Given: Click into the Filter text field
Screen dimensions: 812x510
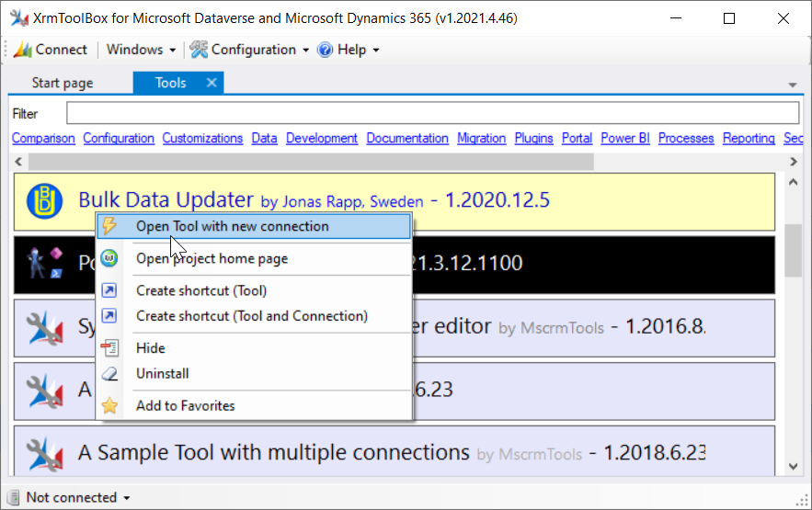Looking at the screenshot, I should (433, 113).
